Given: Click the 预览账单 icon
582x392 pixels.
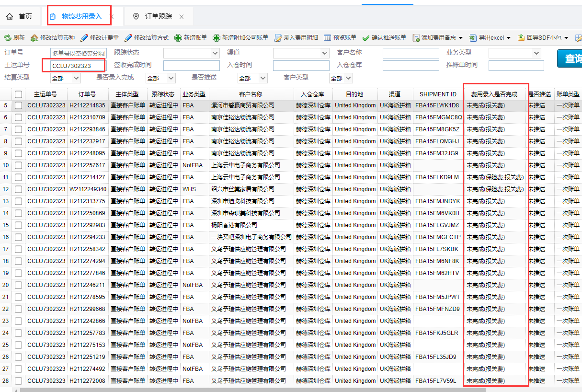Looking at the screenshot, I should click(x=328, y=38).
